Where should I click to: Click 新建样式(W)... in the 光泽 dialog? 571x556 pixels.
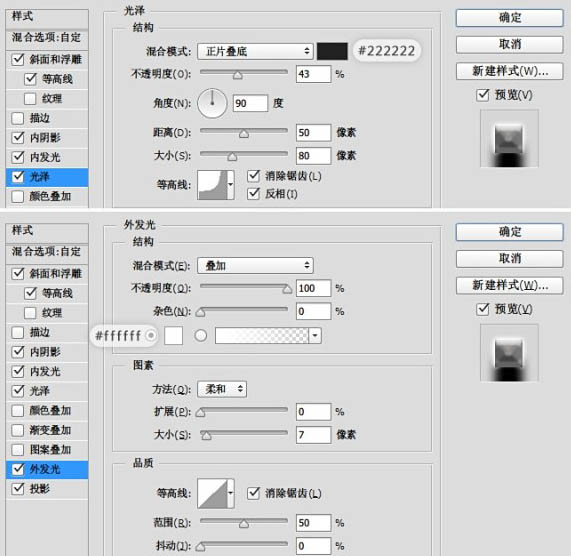(509, 71)
